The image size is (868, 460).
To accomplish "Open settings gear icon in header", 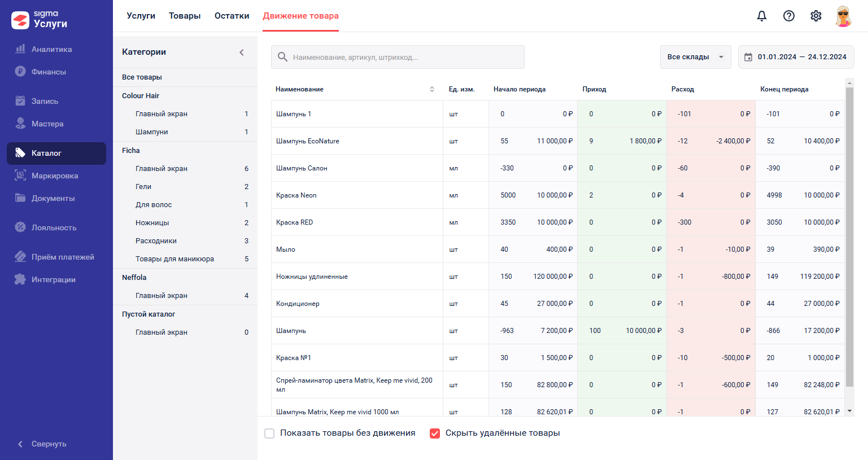I will tap(816, 16).
